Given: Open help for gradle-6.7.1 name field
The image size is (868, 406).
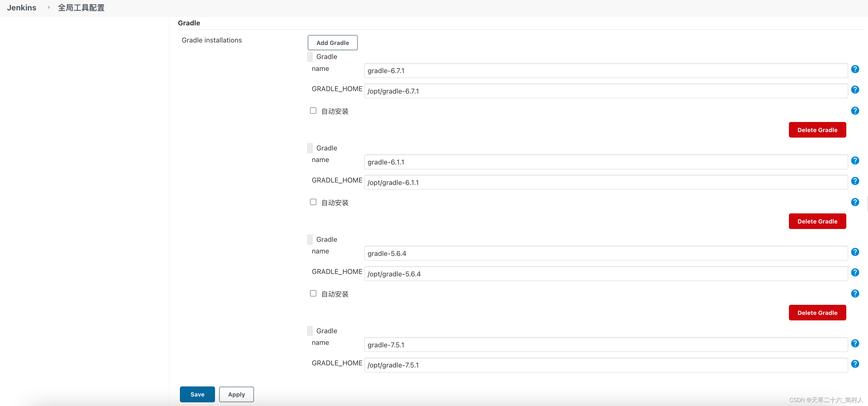Looking at the screenshot, I should [855, 69].
